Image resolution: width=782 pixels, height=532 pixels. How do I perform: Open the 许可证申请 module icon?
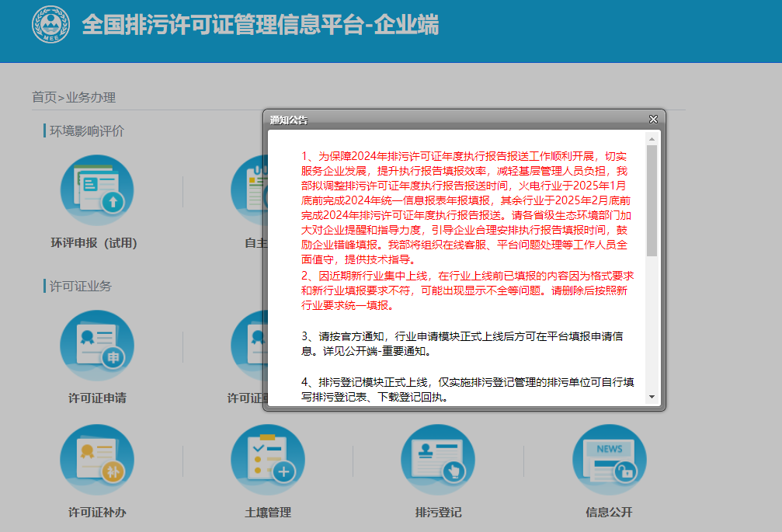pyautogui.click(x=96, y=344)
